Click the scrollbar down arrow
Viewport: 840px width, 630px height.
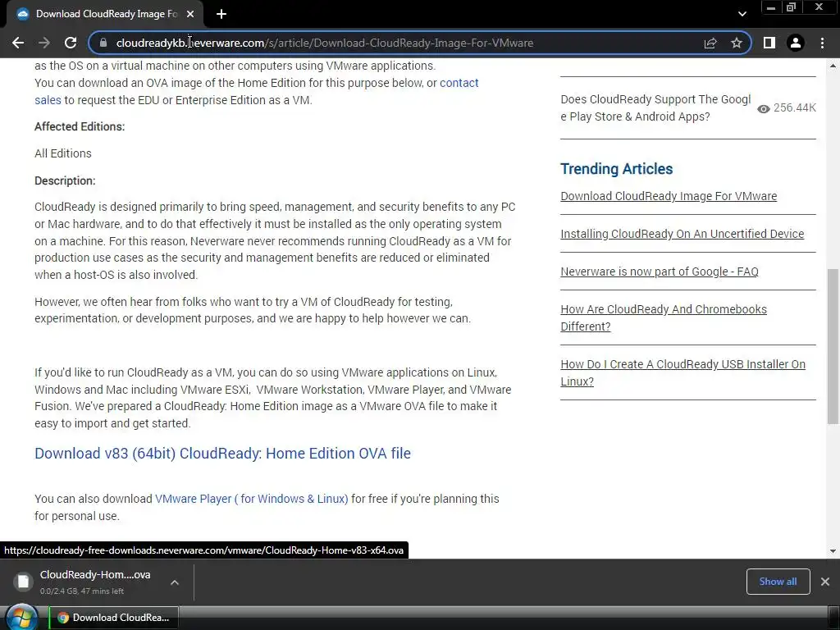pyautogui.click(x=833, y=550)
